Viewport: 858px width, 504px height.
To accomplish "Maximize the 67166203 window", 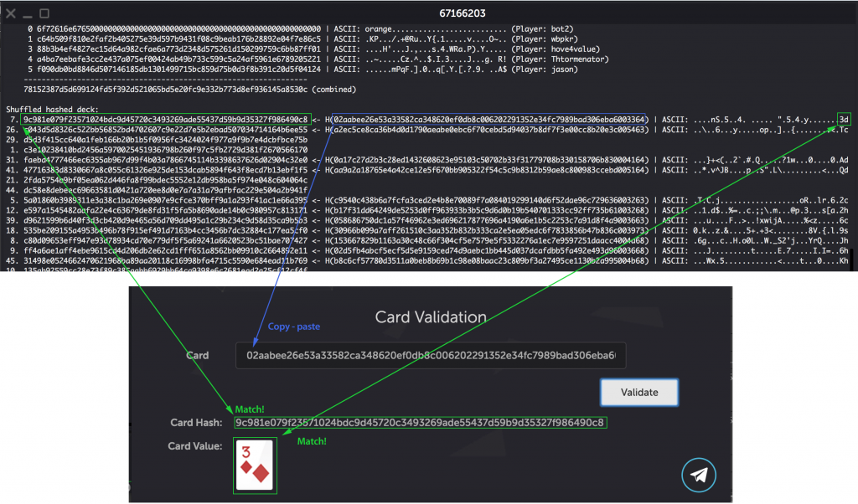I will click(x=44, y=13).
